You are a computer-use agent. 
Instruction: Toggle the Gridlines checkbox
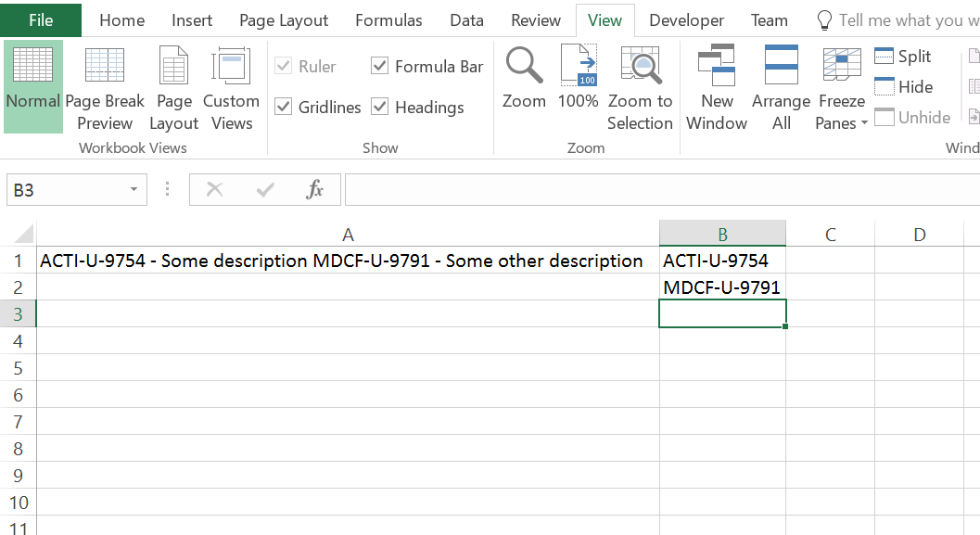tap(285, 107)
